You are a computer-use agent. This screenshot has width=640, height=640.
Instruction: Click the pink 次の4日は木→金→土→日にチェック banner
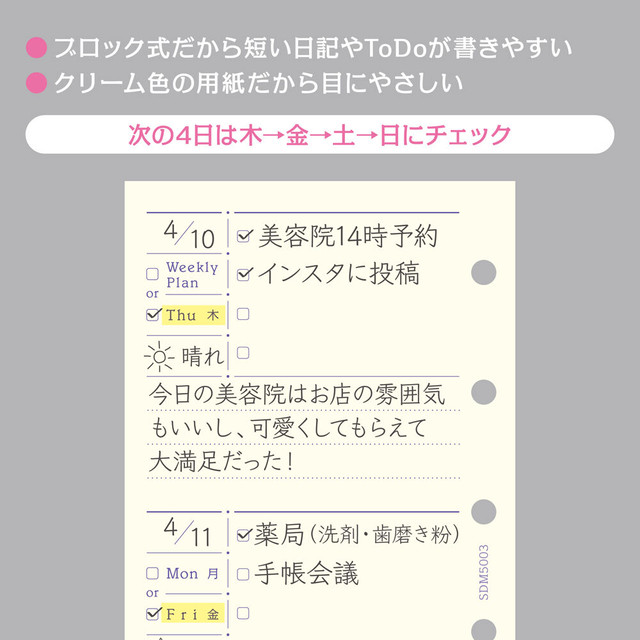[x=320, y=135]
